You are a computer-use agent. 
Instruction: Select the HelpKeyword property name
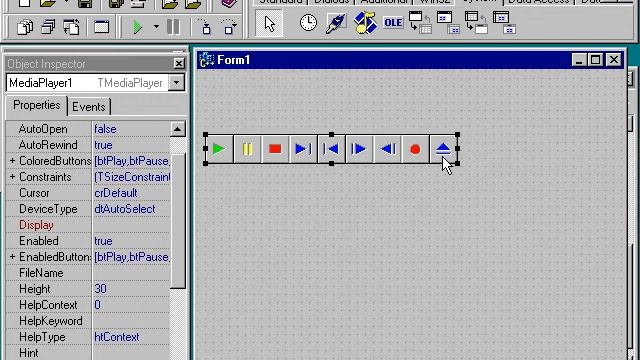tap(51, 321)
